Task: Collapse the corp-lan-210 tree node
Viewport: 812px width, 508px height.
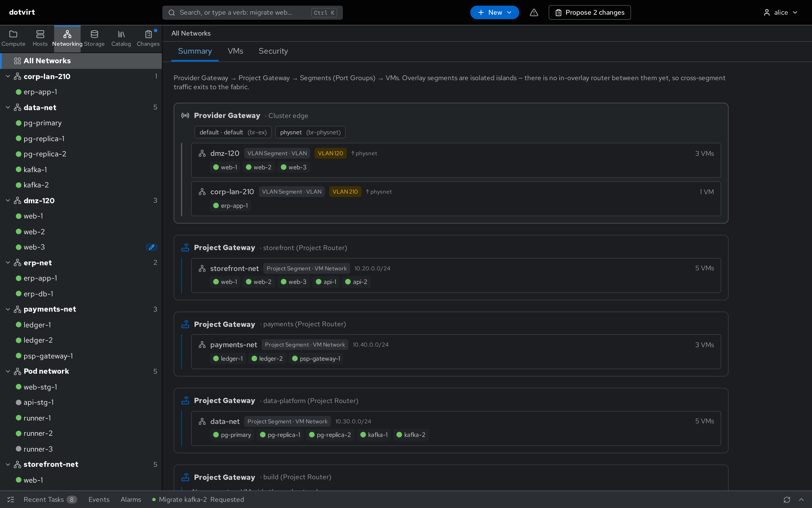Action: tap(8, 76)
